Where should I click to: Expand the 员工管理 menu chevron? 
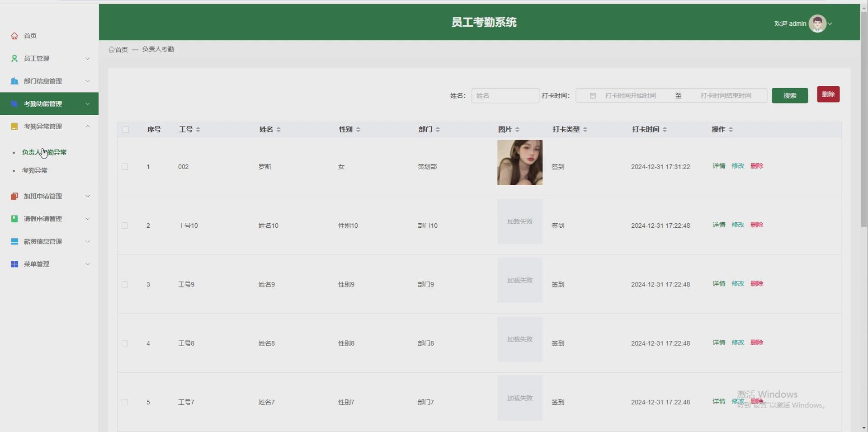coord(88,58)
